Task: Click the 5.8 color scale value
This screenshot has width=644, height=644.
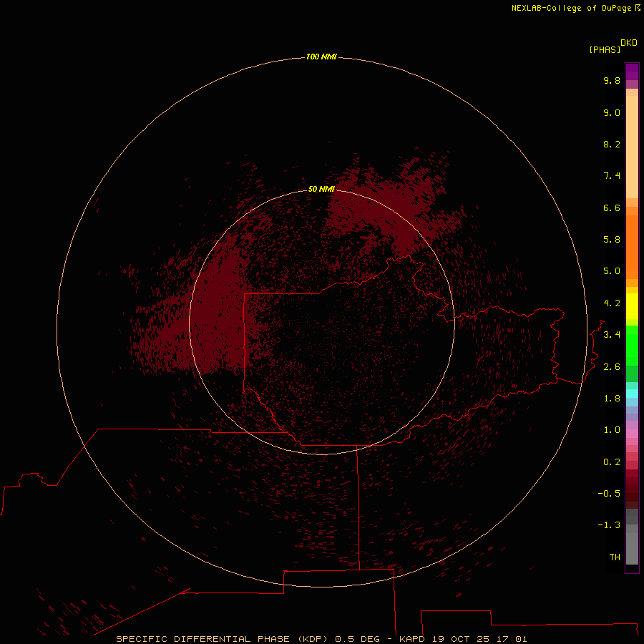Action: 612,240
